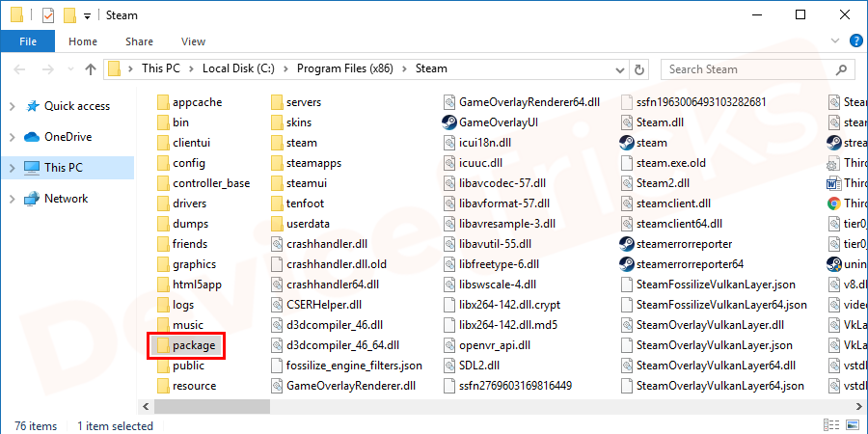Select the resource folder
The width and height of the screenshot is (868, 434).
click(186, 386)
